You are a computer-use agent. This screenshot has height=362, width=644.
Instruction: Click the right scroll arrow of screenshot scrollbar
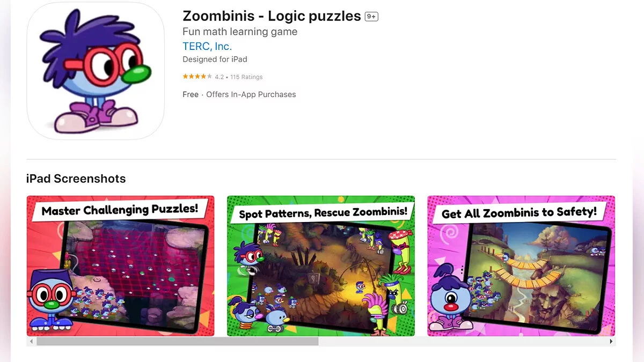611,341
